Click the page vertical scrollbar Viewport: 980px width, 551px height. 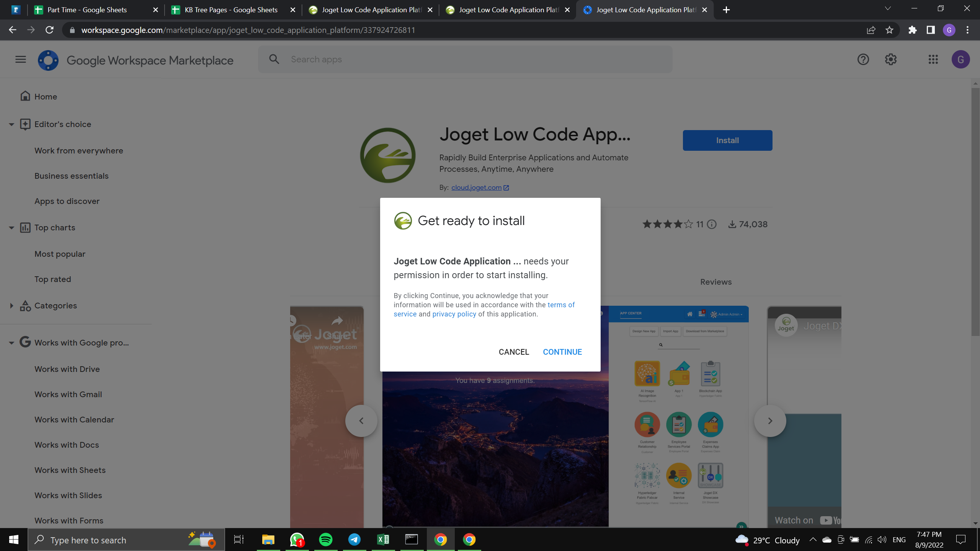[x=975, y=210]
